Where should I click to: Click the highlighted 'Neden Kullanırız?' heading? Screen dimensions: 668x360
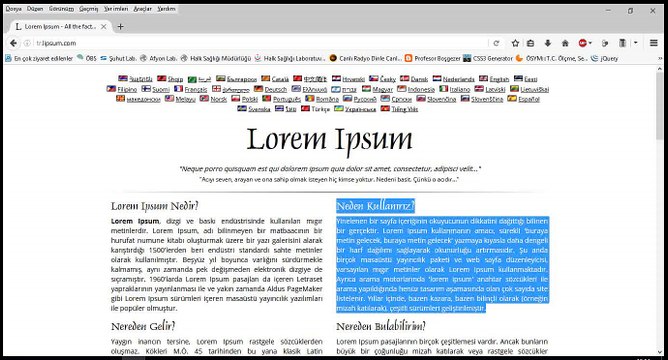click(x=375, y=206)
